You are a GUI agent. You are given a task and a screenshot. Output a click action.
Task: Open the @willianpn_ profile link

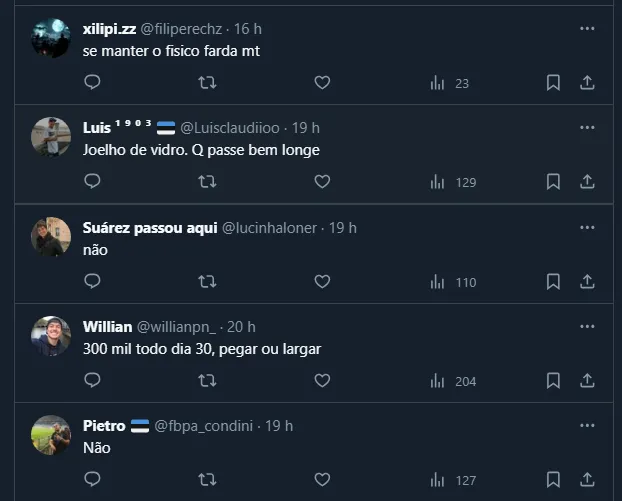click(x=177, y=327)
